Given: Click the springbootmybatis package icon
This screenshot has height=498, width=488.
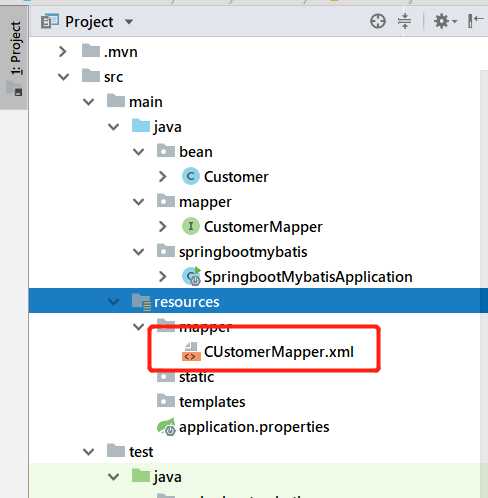Looking at the screenshot, I should tap(166, 251).
